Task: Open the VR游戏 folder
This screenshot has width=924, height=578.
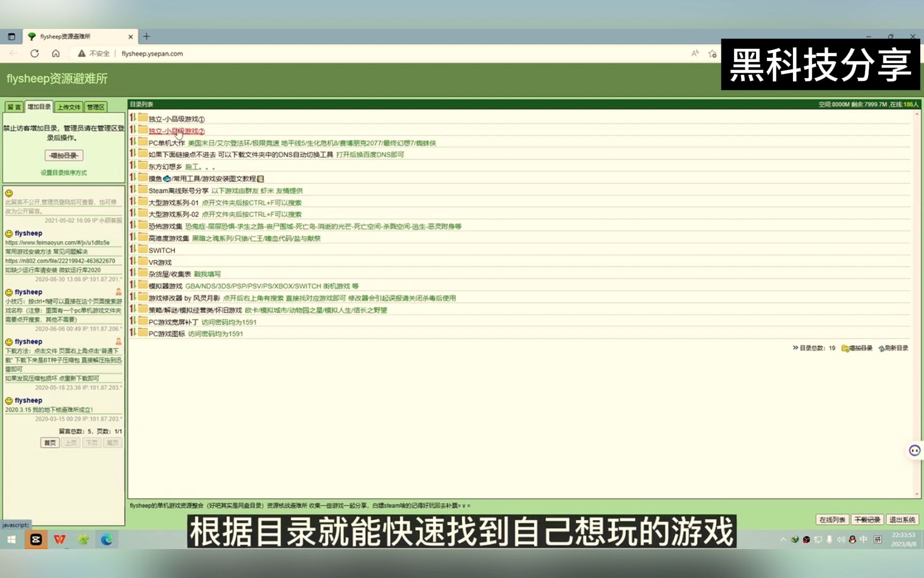Action: pos(160,262)
